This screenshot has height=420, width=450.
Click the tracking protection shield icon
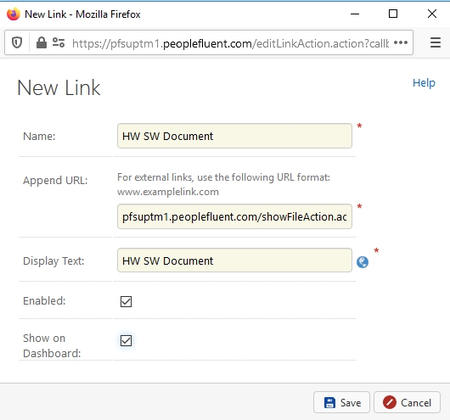[x=17, y=43]
